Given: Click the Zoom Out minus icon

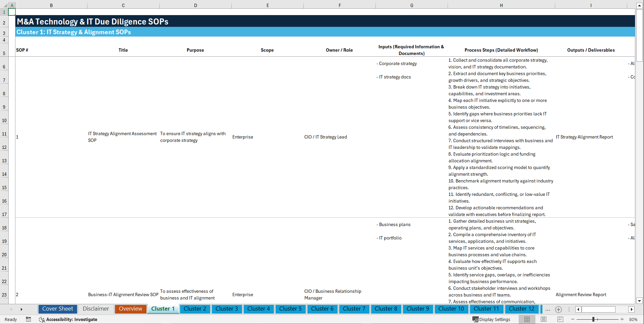Looking at the screenshot, I should point(573,319).
